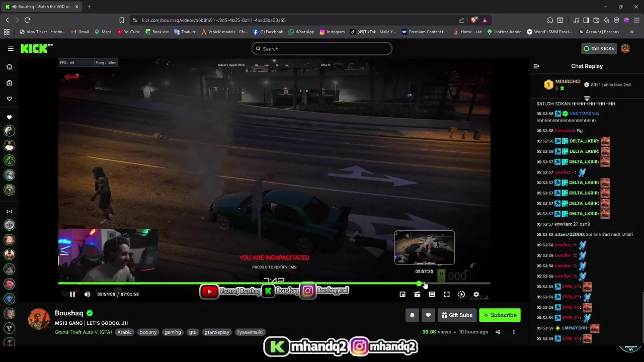The height and width of the screenshot is (362, 644).
Task: Follow Boushaq with the heart button
Action: click(428, 315)
